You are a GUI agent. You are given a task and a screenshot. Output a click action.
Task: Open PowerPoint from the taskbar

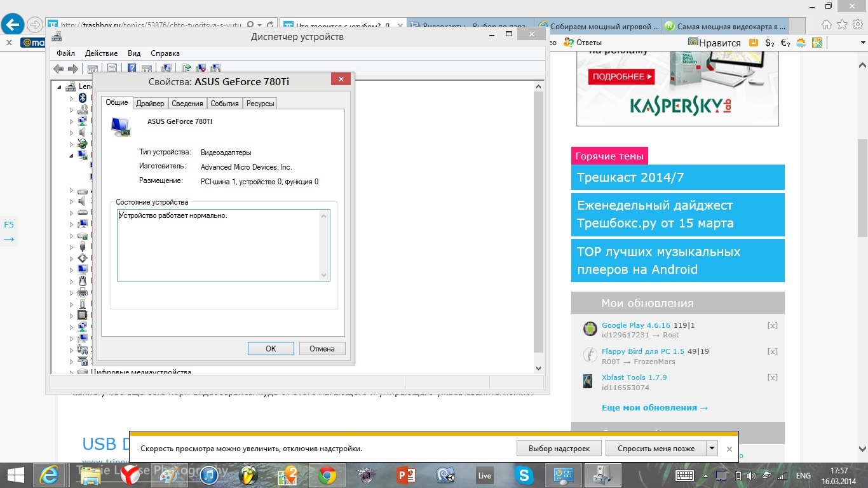(406, 475)
